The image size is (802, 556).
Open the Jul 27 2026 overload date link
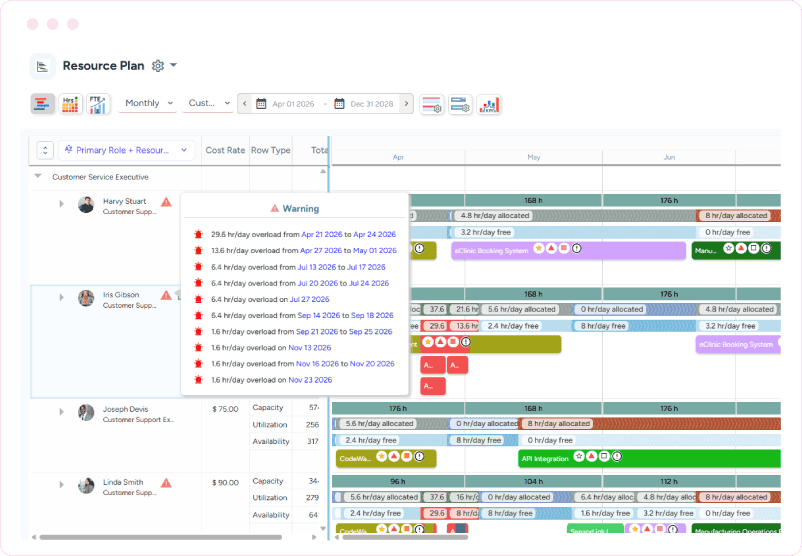coord(309,299)
